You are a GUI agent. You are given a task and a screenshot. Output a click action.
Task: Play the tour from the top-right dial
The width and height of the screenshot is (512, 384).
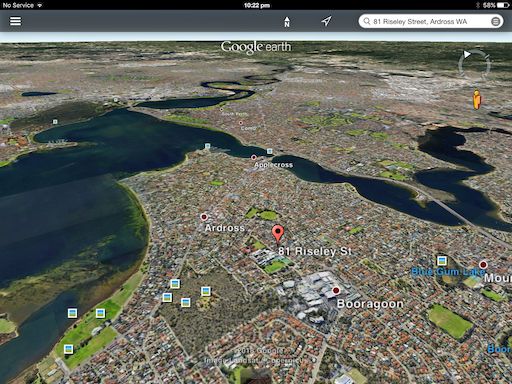click(467, 54)
